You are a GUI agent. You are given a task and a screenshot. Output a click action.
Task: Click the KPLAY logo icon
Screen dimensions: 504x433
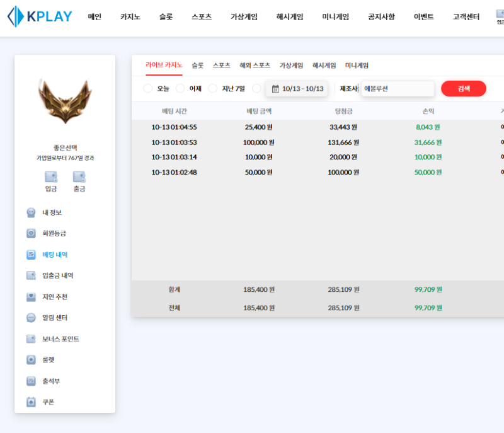click(x=15, y=16)
